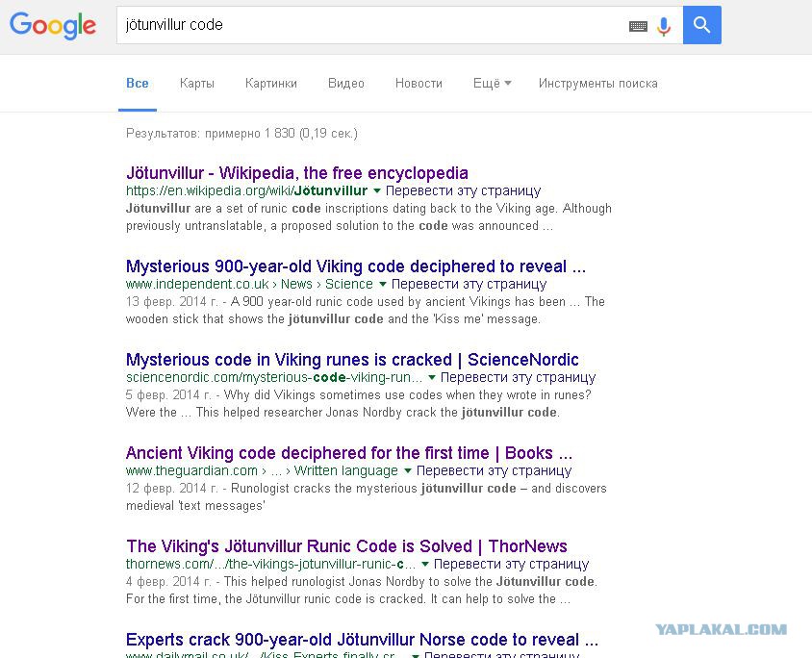
Task: Open Ancient Viking code deciphered Guardian result
Action: tap(349, 452)
